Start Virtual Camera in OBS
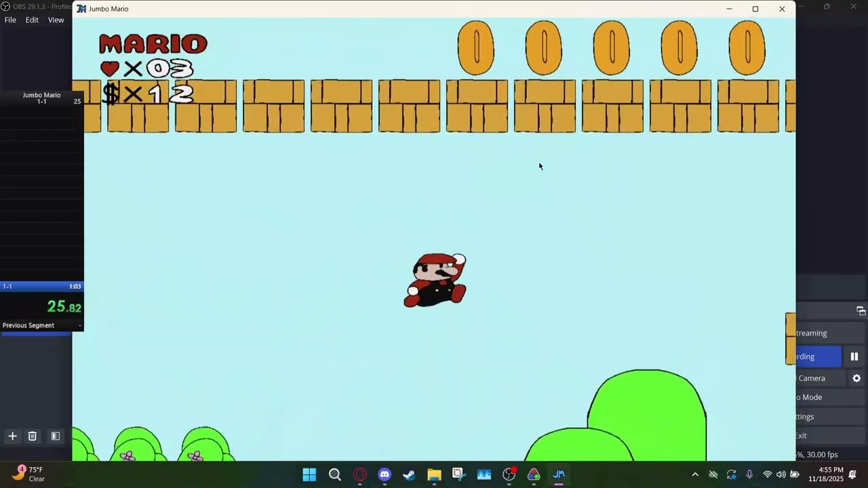 [821, 378]
